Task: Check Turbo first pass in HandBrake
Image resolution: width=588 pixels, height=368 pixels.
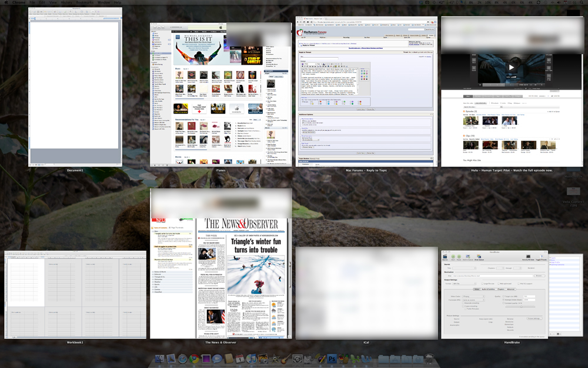Action: click(x=465, y=309)
